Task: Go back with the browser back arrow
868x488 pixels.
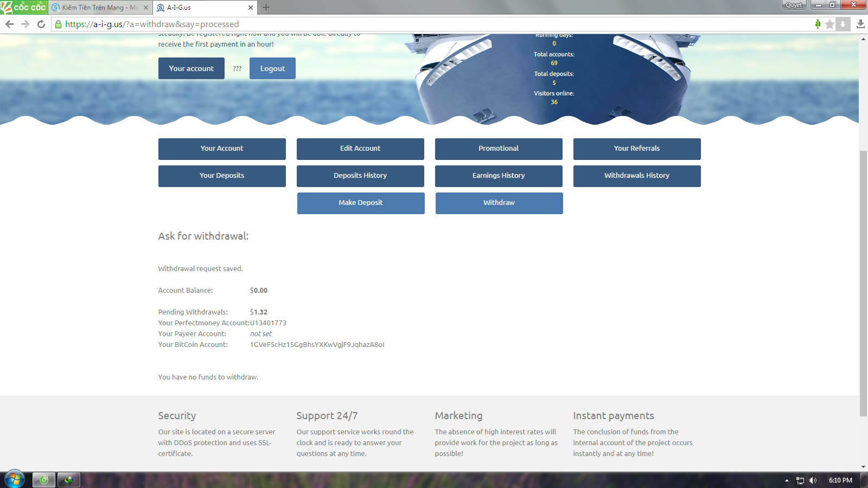Action: [x=9, y=24]
